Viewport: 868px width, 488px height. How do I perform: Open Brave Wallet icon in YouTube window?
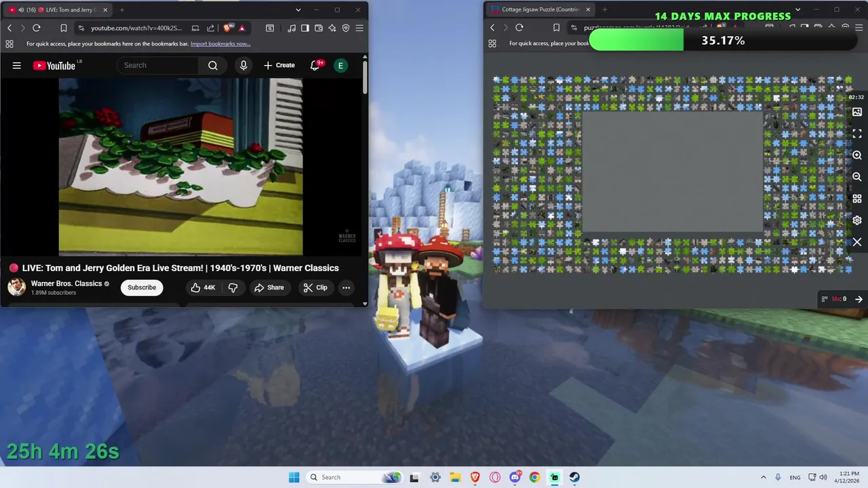319,28
